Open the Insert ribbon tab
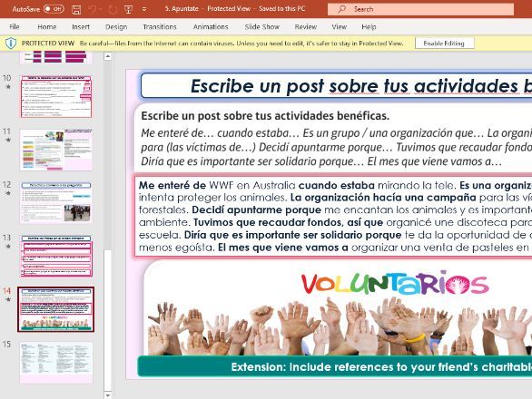532x399 pixels. (81, 27)
